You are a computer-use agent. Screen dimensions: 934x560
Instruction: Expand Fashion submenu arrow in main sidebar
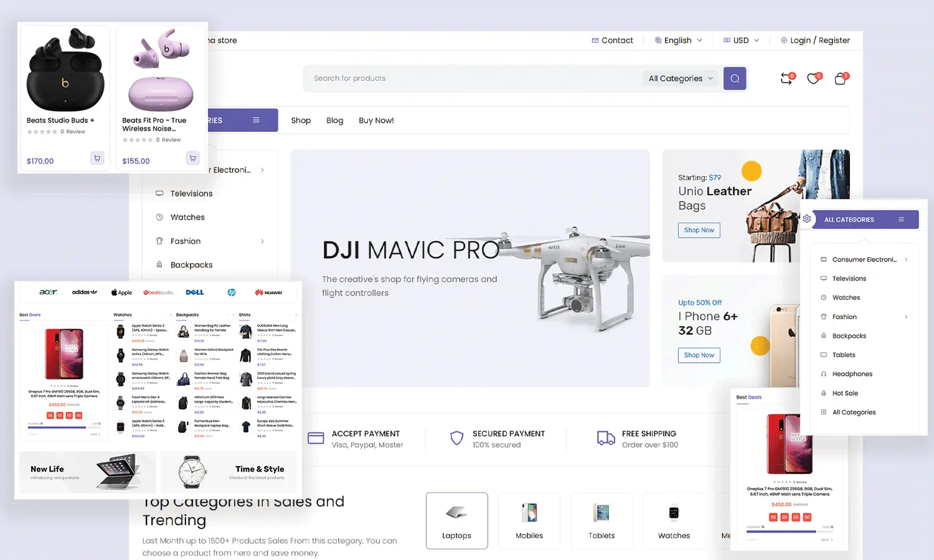(x=262, y=241)
